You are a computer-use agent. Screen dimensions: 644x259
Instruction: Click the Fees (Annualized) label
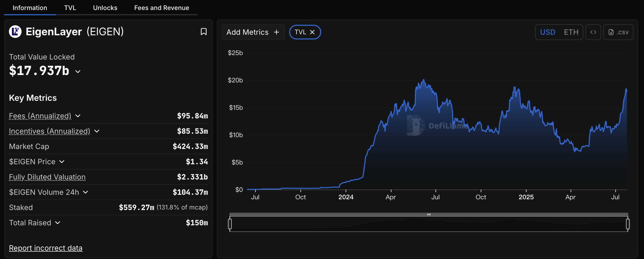40,116
